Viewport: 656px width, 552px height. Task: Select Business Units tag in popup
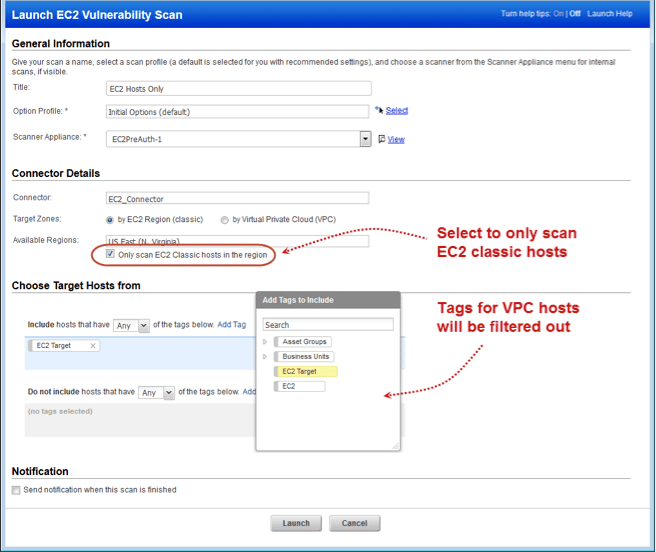[x=305, y=357]
